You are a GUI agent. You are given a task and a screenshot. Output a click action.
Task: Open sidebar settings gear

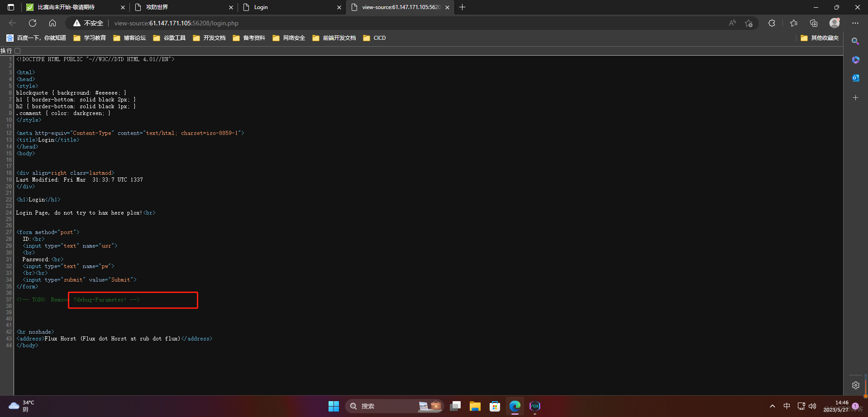coord(855,385)
